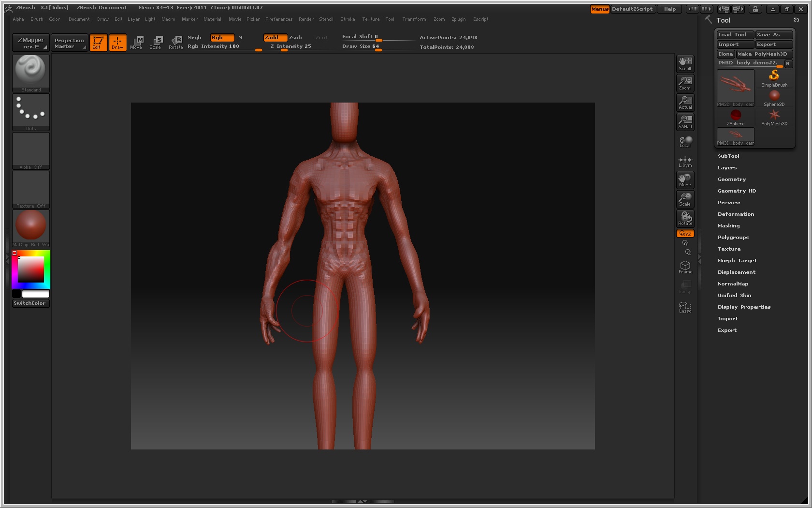Toggle the Mrgb paint mode
812x508 pixels.
pyautogui.click(x=194, y=38)
